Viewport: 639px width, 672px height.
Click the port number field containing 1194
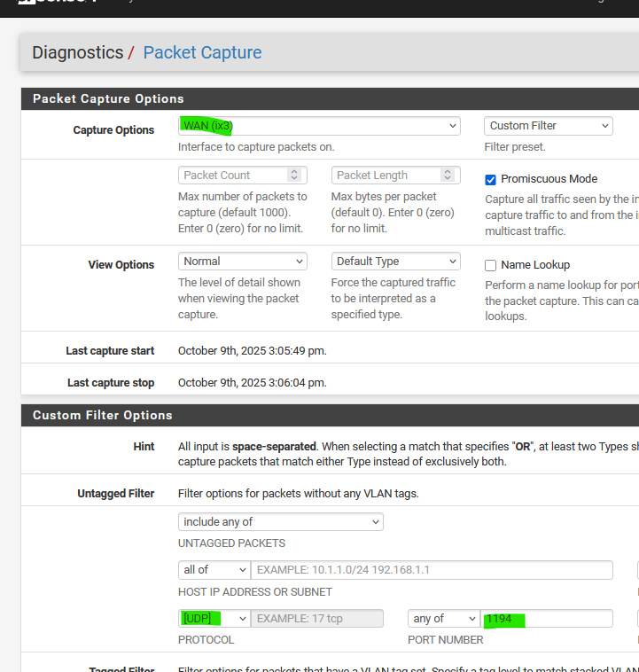tap(546, 619)
